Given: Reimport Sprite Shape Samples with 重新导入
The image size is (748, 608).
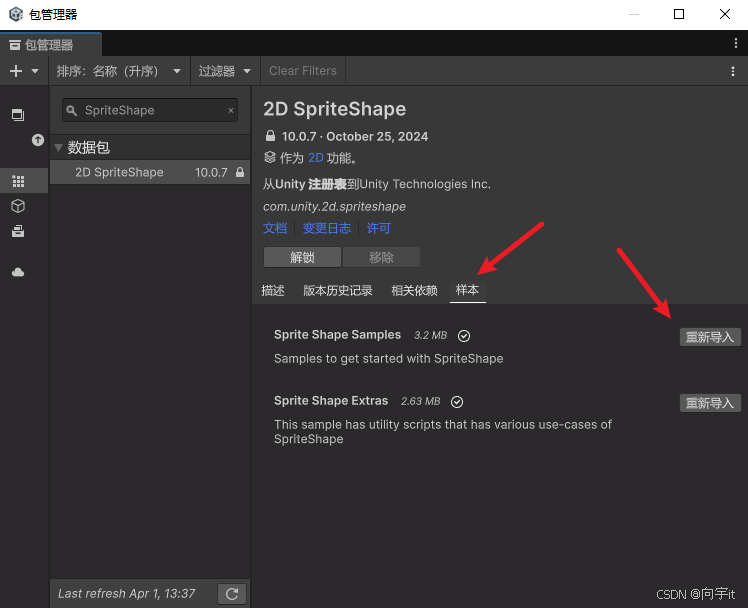Looking at the screenshot, I should tap(710, 337).
